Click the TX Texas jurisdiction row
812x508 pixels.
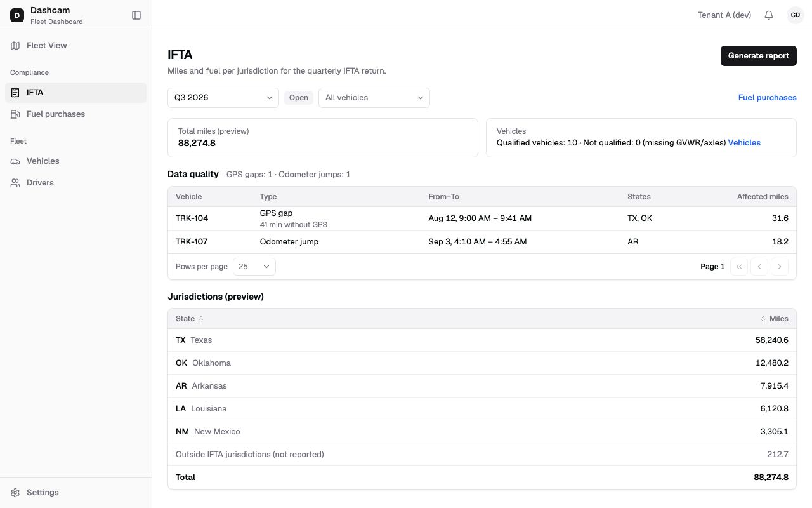[x=482, y=340]
